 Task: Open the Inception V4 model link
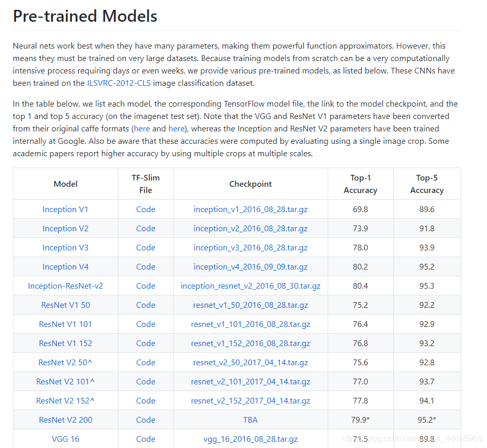66,267
